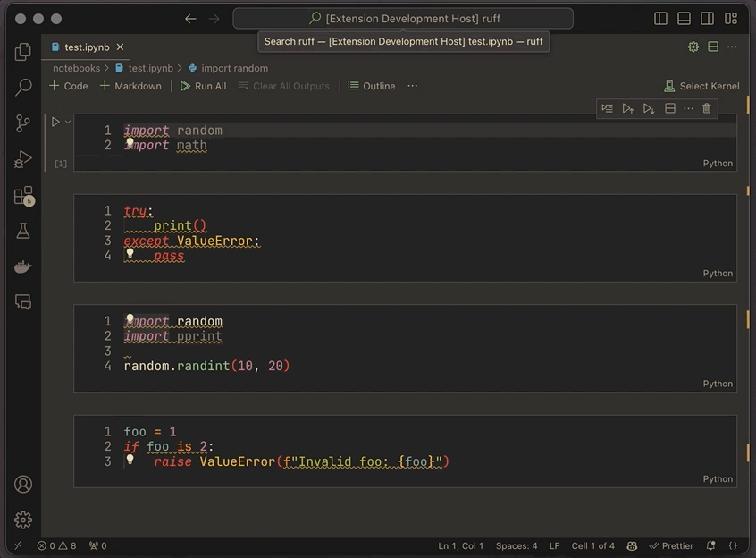
Task: Open the Explorer view in activity bar
Action: tap(22, 52)
